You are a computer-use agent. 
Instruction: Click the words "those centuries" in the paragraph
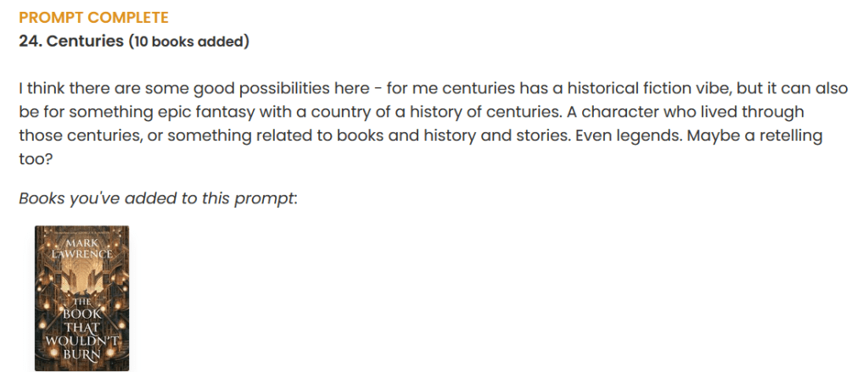tap(70, 136)
